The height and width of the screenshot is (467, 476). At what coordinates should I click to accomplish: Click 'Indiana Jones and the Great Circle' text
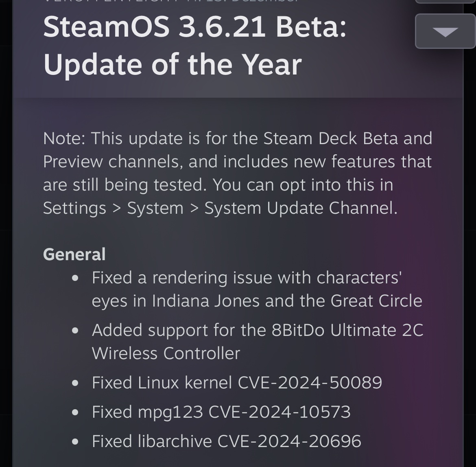pyautogui.click(x=287, y=301)
